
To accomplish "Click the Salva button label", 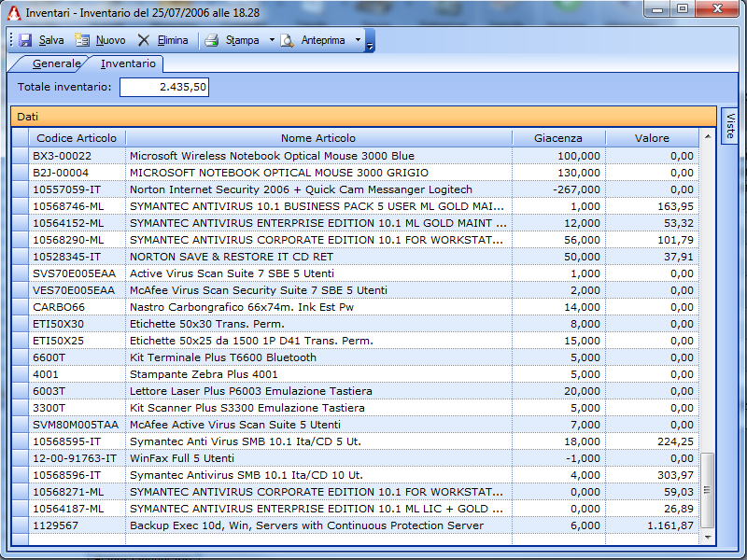I will [51, 40].
